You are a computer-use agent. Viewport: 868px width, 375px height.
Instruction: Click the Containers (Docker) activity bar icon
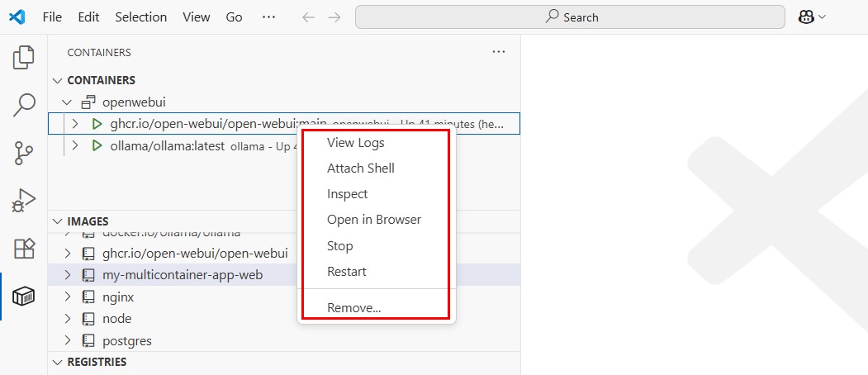(x=24, y=297)
